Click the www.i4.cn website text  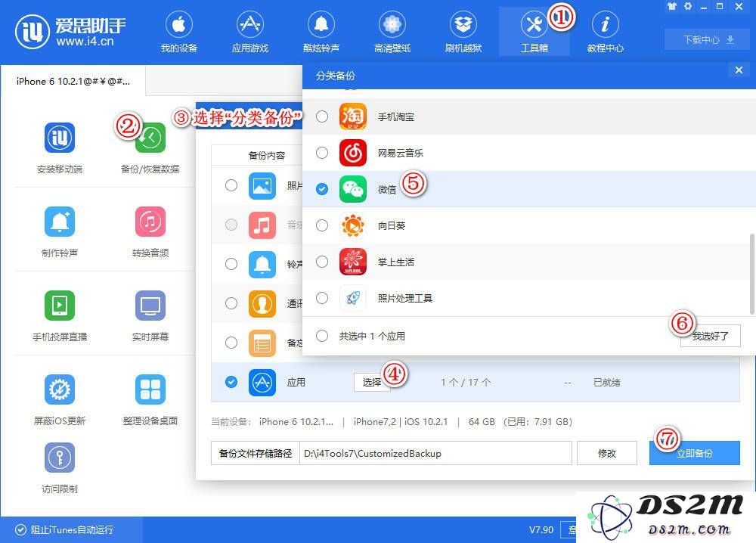(x=85, y=42)
